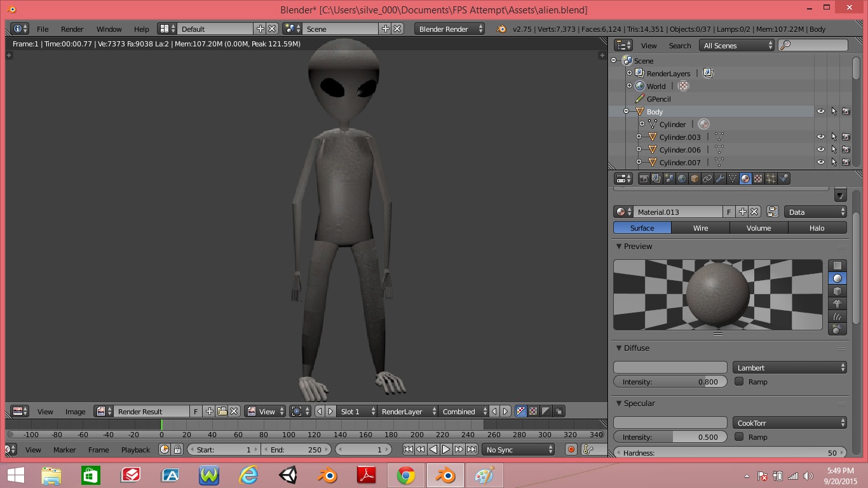Image resolution: width=868 pixels, height=488 pixels.
Task: Open the Particles properties tab
Action: click(x=771, y=179)
